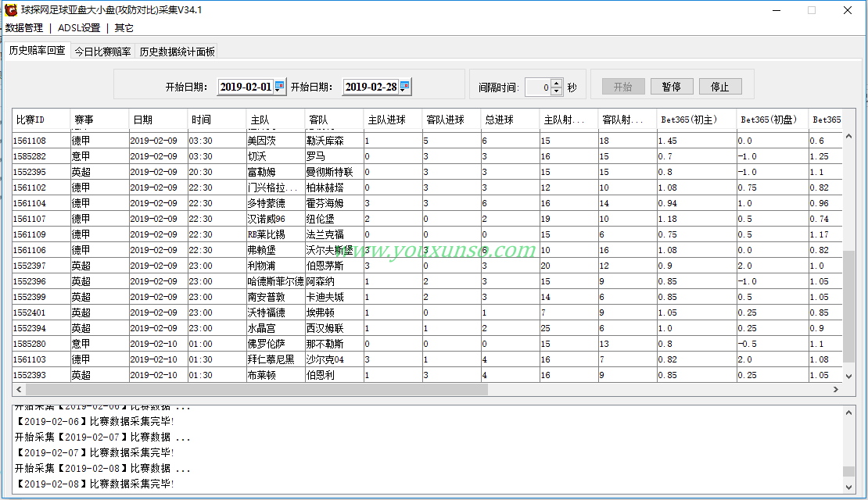Open calendar for the 2019-02-28 date picker
868x500 pixels.
[405, 87]
